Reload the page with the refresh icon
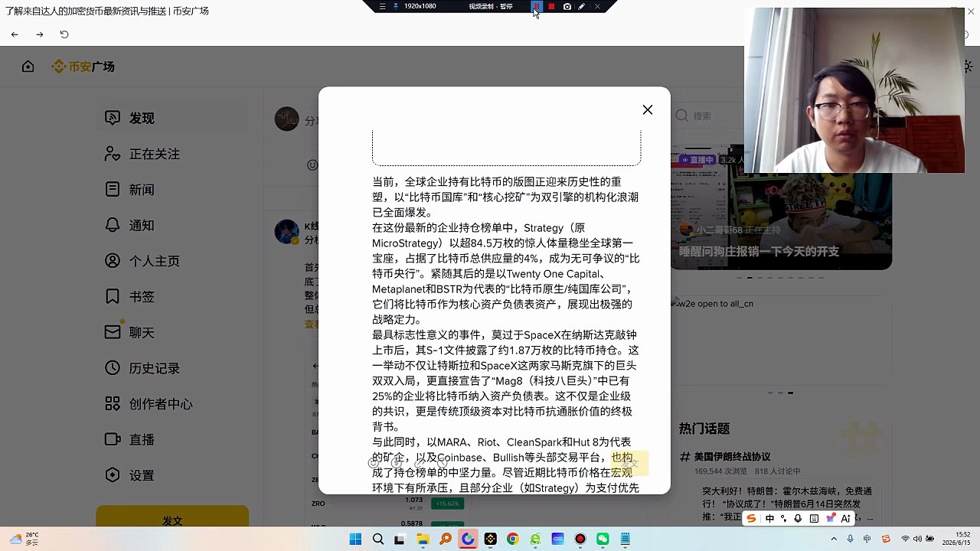 coord(64,34)
